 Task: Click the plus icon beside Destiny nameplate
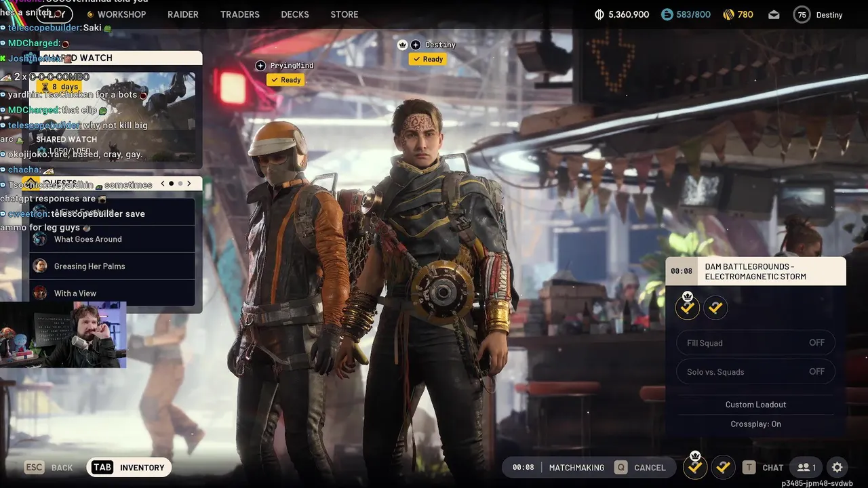[416, 44]
